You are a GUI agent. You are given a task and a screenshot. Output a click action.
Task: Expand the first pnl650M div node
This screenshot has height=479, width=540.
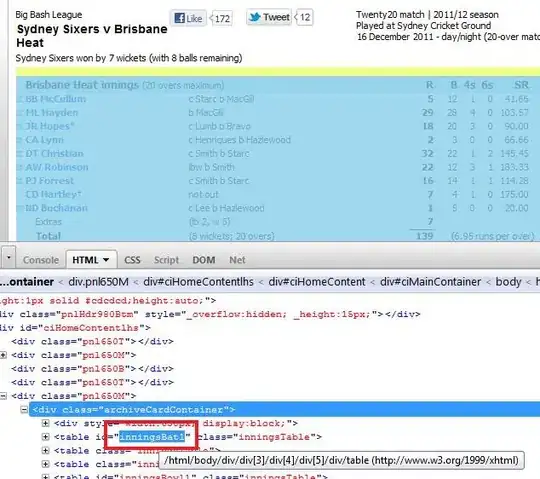pos(3,355)
